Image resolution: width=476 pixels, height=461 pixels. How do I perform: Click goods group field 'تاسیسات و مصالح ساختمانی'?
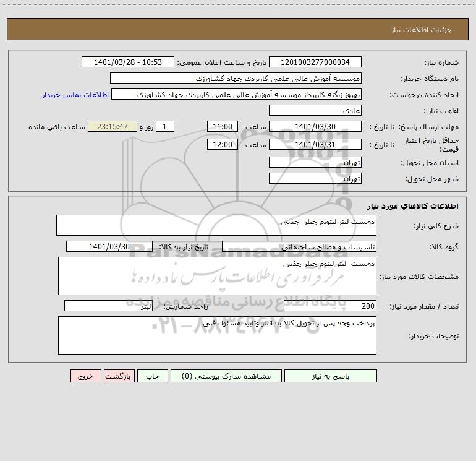299,246
